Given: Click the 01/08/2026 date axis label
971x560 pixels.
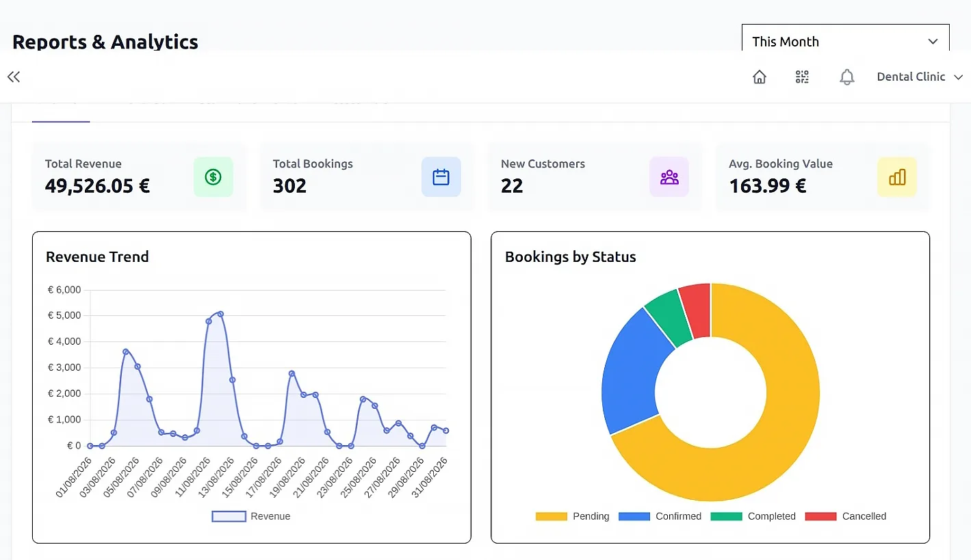Looking at the screenshot, I should pyautogui.click(x=75, y=479).
